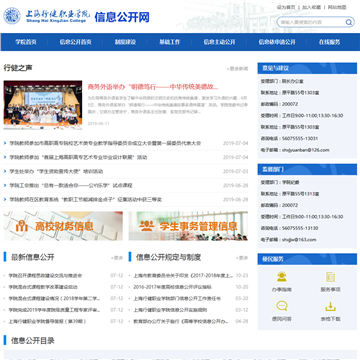Click email address ending in @163.com
The width and height of the screenshot is (360, 360).
[x=299, y=240]
